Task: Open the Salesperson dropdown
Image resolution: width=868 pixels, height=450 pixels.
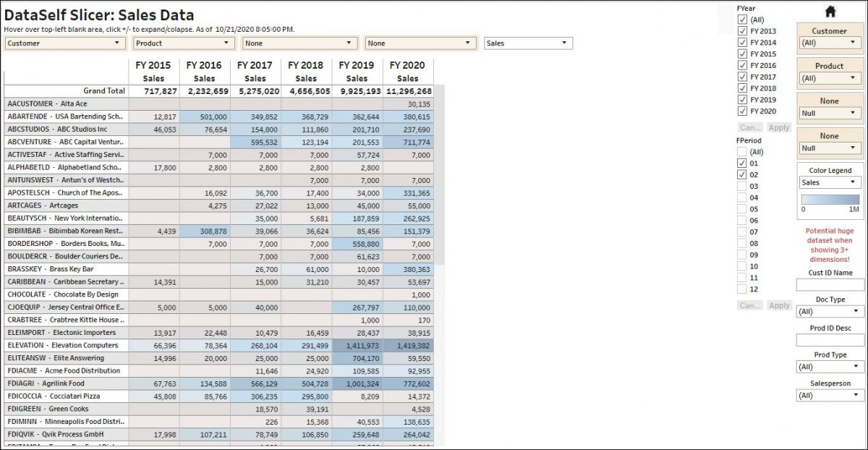Action: click(829, 394)
